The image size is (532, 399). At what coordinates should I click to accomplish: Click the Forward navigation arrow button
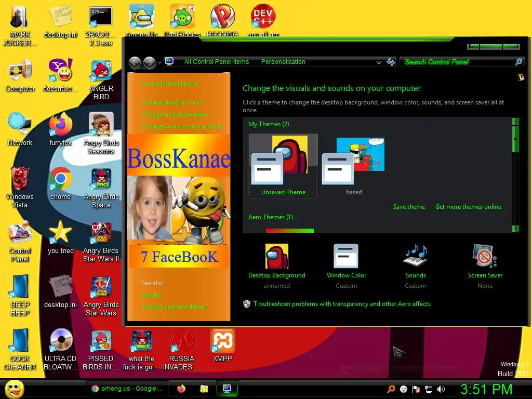tap(149, 62)
